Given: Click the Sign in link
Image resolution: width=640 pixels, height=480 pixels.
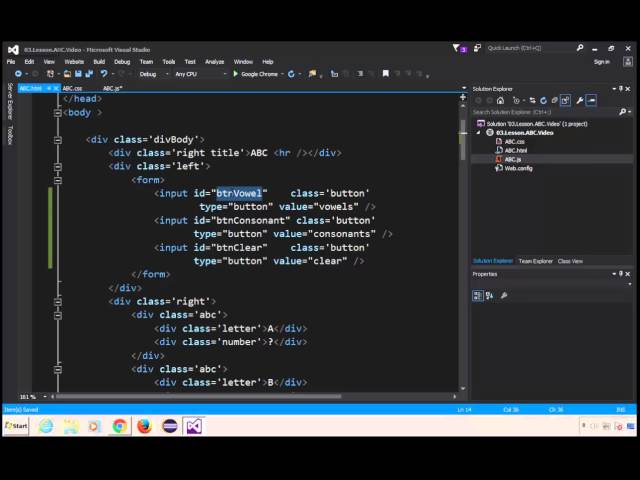Looking at the screenshot, I should coord(602,62).
